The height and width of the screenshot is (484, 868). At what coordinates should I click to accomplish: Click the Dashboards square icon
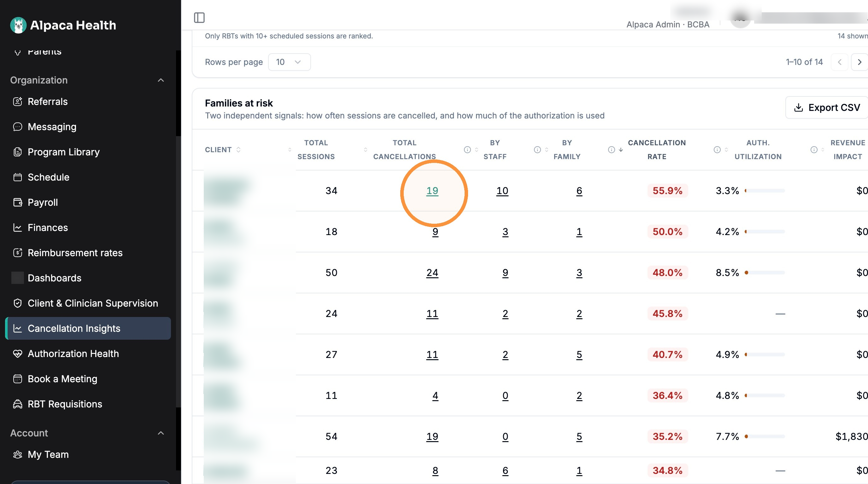[x=18, y=278]
